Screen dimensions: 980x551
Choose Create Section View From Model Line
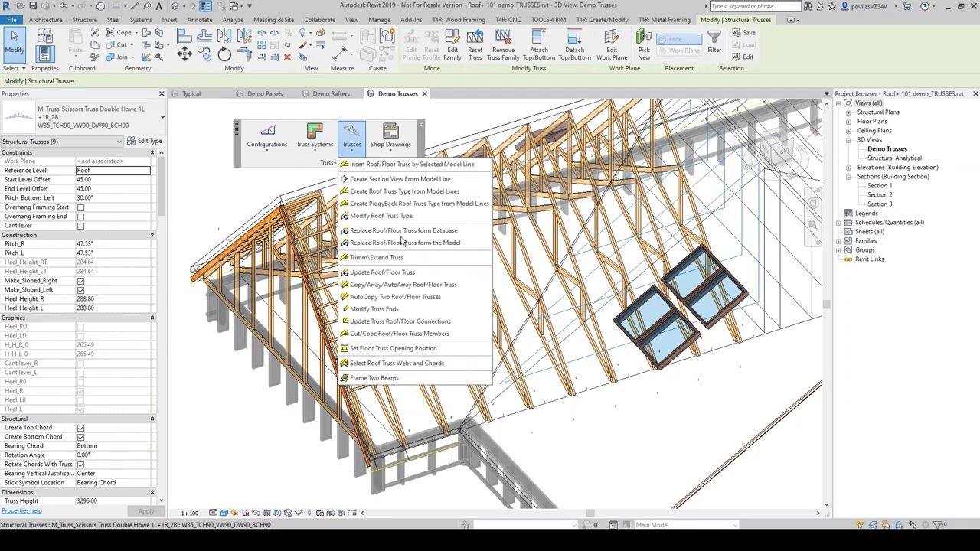(400, 179)
